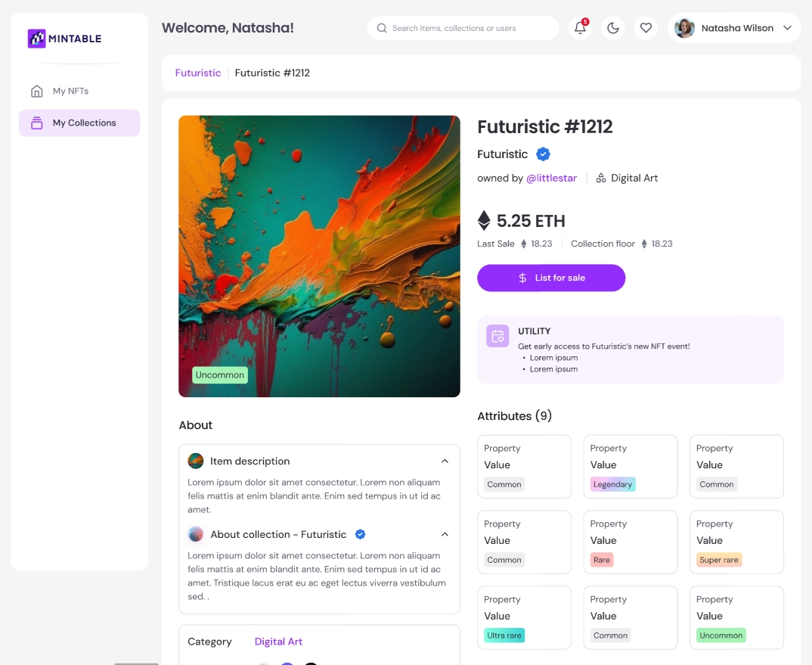This screenshot has height=665, width=812.
Task: Click Natasha Wilson's profile avatar
Action: point(684,28)
